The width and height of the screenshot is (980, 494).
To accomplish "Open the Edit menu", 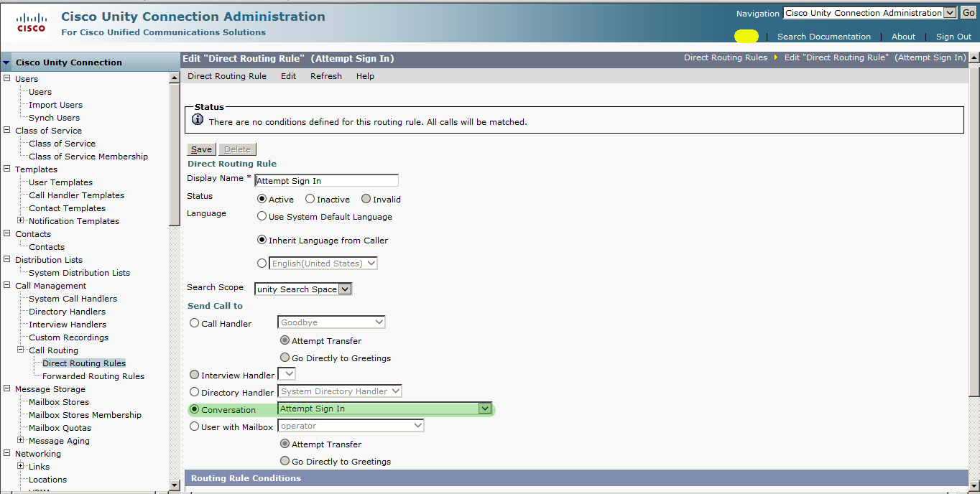I will click(288, 75).
